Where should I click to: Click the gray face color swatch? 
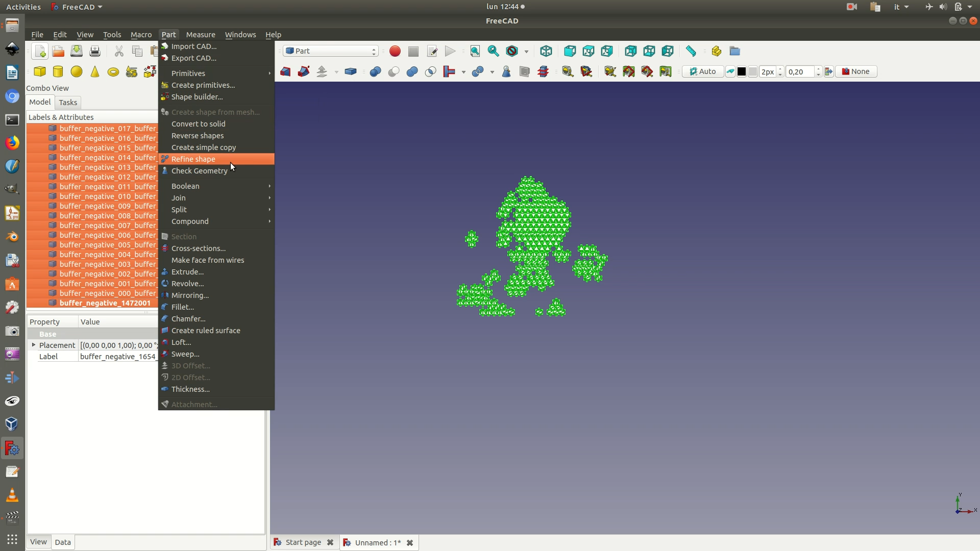(x=753, y=72)
